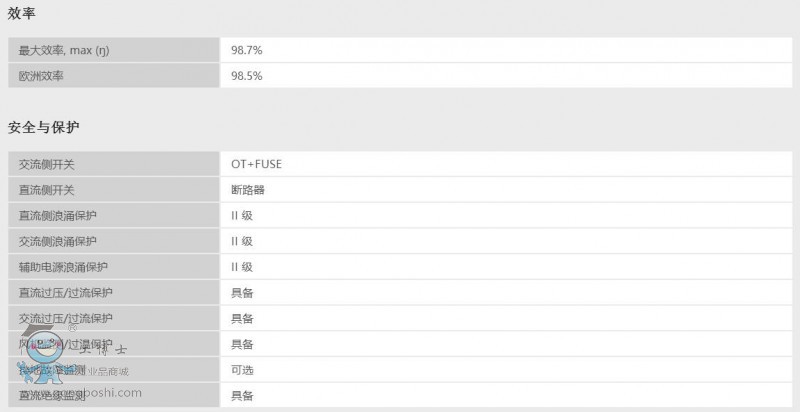800x412 pixels.
Task: Select the 辅助电源浪涌保护 row label
Action: click(114, 267)
